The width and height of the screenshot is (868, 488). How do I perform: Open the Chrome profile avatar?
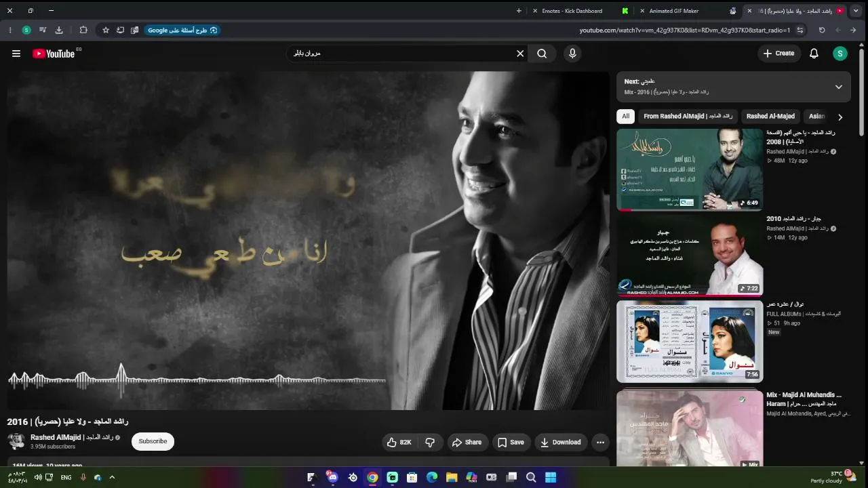pyautogui.click(x=26, y=30)
